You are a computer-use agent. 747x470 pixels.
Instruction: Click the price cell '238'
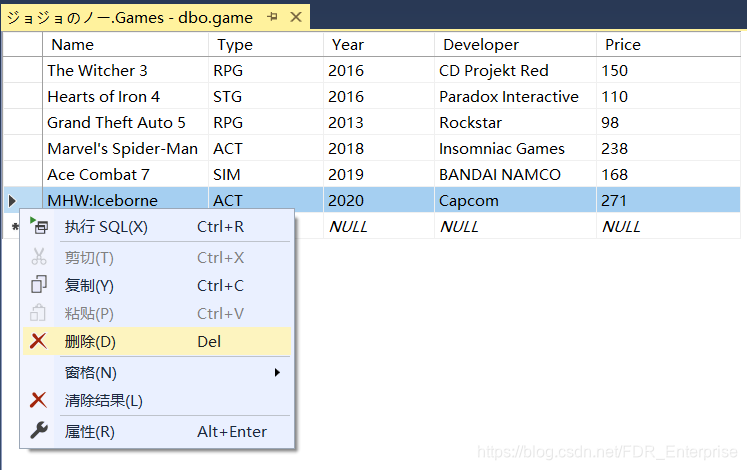pos(668,149)
